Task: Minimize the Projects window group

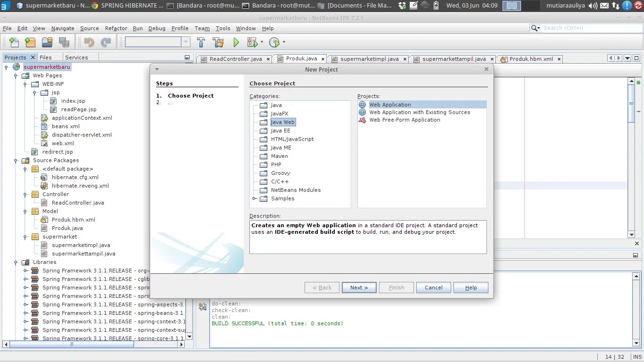Action: coord(187,58)
